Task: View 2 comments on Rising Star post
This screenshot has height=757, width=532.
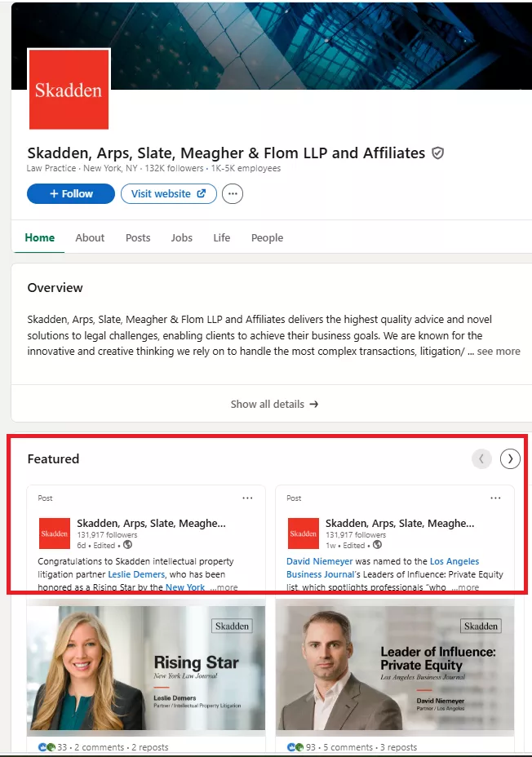Action: (x=99, y=747)
